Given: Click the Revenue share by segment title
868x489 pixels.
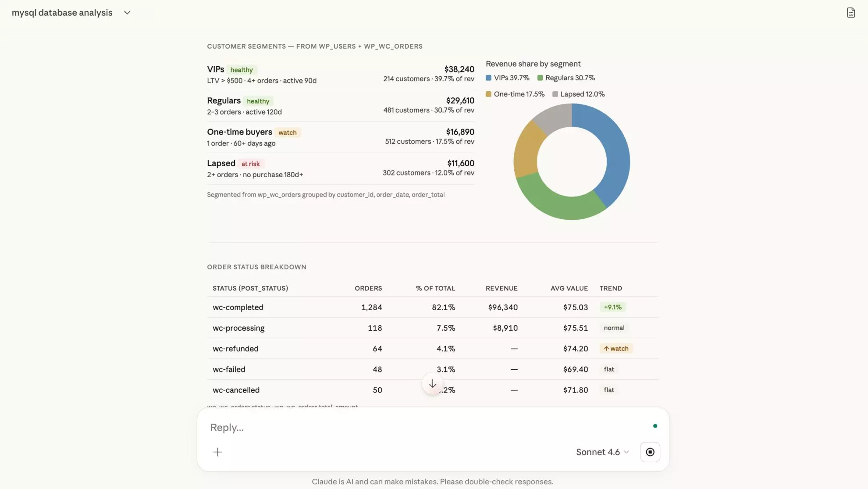Looking at the screenshot, I should pos(533,64).
